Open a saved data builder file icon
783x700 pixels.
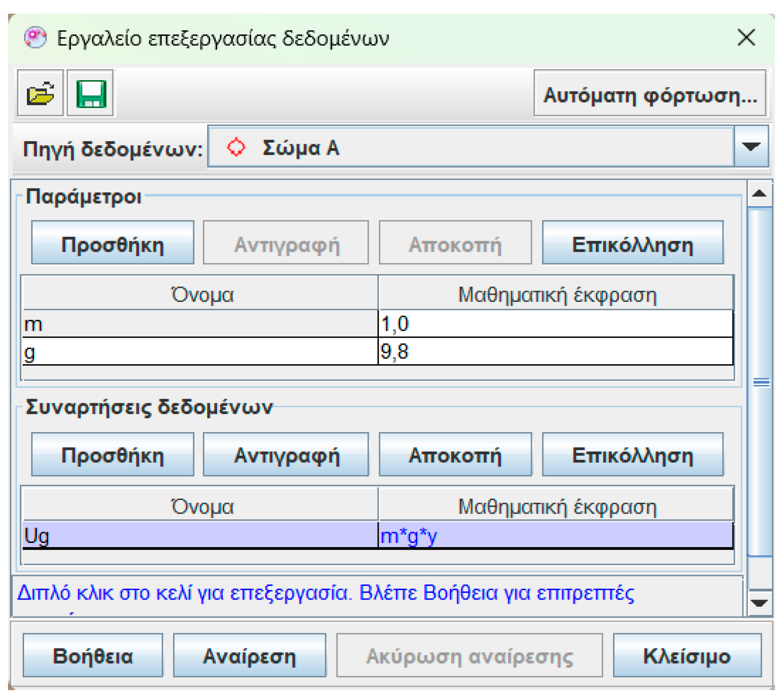41,93
